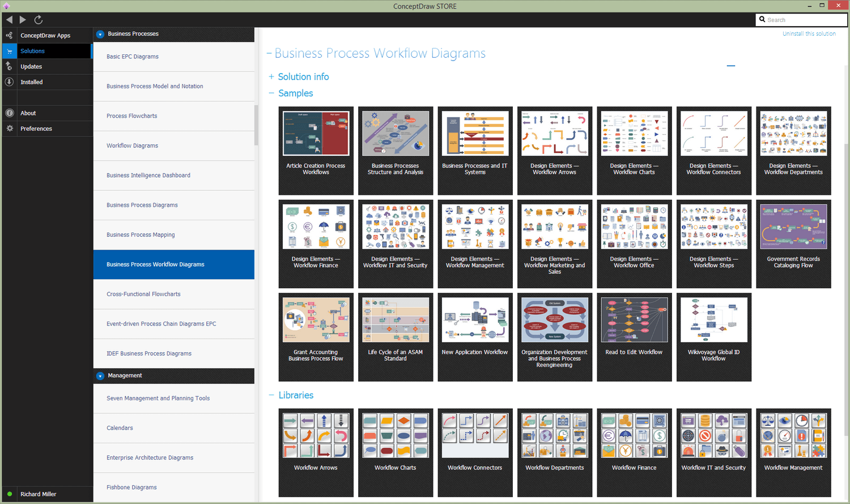Open Design Elements Workflow Charts sample
The image size is (850, 504).
click(634, 151)
